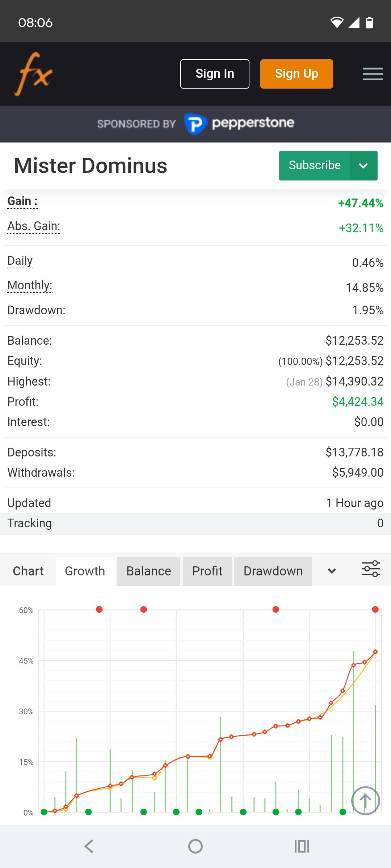
Task: Open chart settings sliders icon
Action: (x=371, y=569)
